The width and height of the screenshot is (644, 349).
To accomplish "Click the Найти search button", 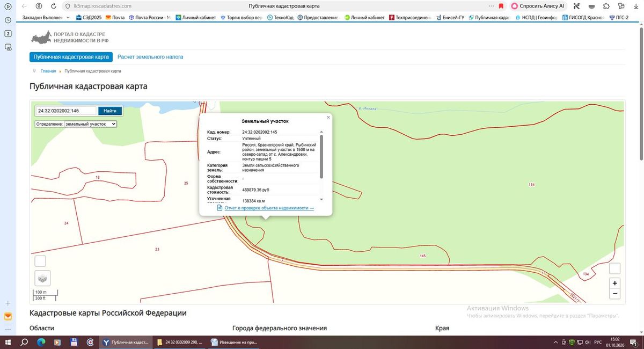I will (x=110, y=111).
